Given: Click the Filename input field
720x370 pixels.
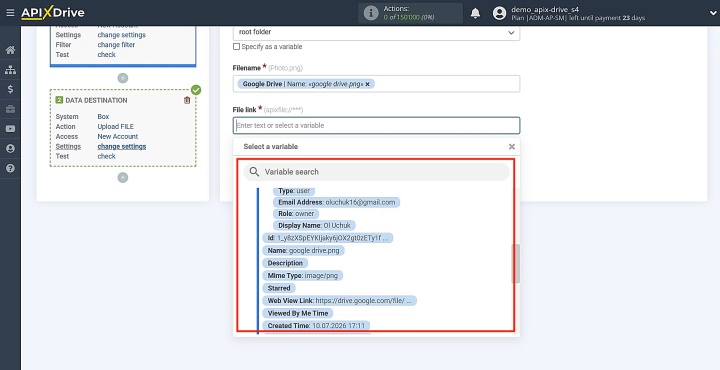Looking at the screenshot, I should (x=377, y=84).
